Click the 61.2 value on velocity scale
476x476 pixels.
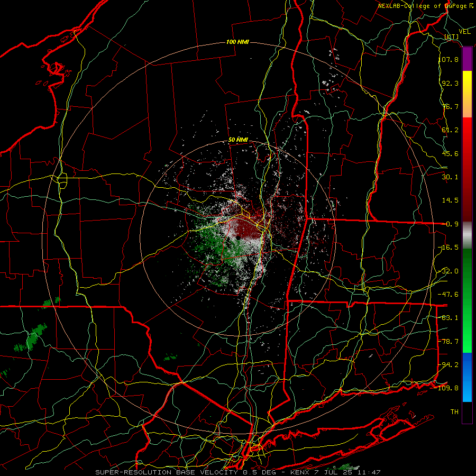[x=450, y=130]
